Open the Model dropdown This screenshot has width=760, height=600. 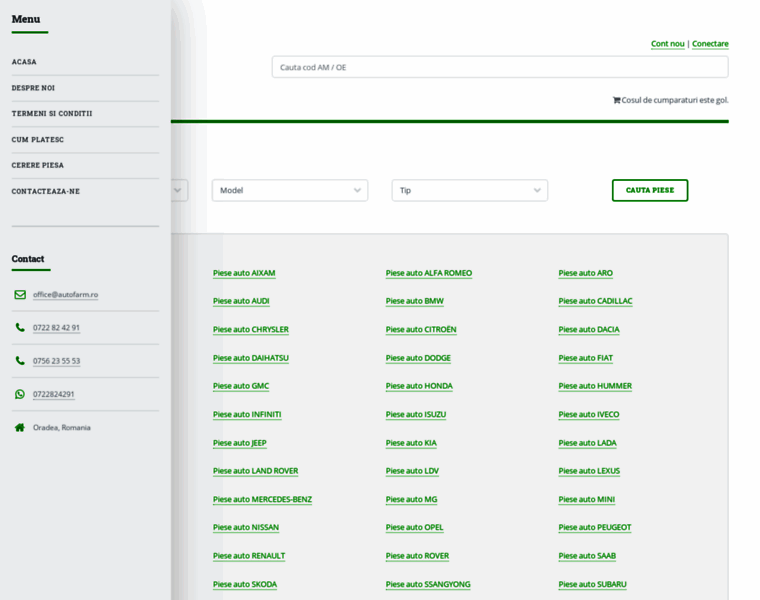tap(290, 190)
